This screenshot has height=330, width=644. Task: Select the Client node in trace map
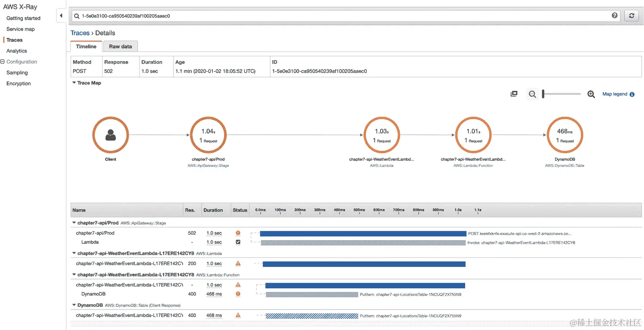tap(110, 135)
